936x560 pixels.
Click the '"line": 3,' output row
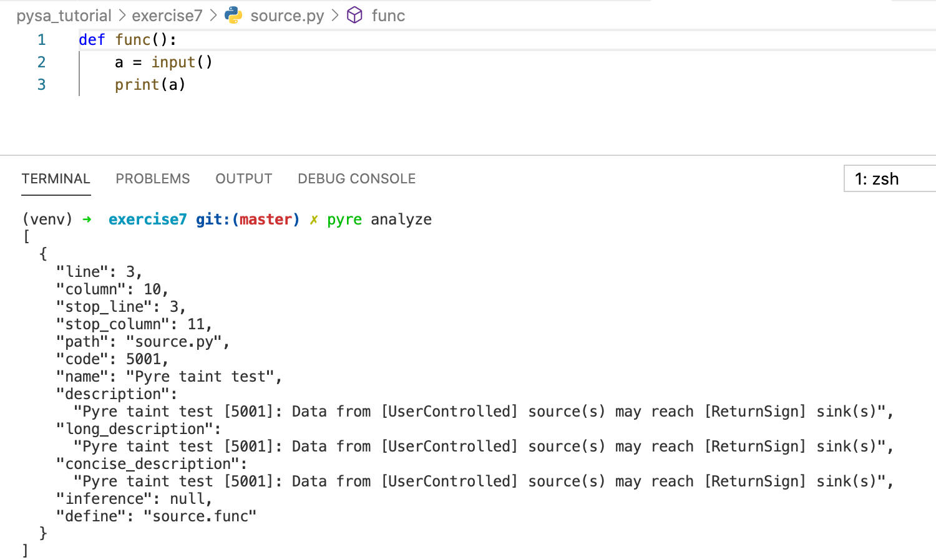[99, 272]
